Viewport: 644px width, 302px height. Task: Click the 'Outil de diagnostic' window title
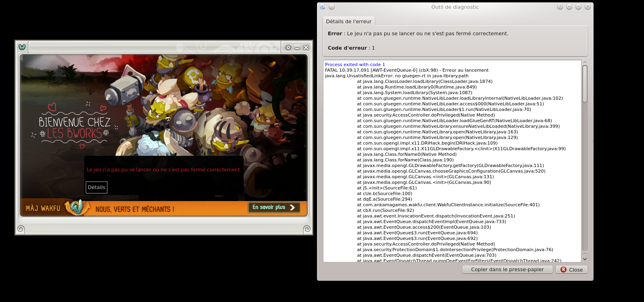coord(455,7)
